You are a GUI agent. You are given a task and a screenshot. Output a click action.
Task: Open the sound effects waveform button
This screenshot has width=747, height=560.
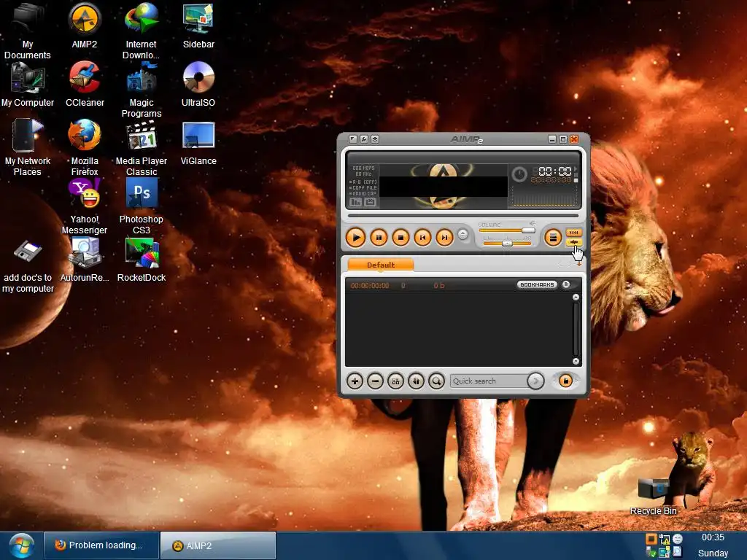tap(573, 242)
